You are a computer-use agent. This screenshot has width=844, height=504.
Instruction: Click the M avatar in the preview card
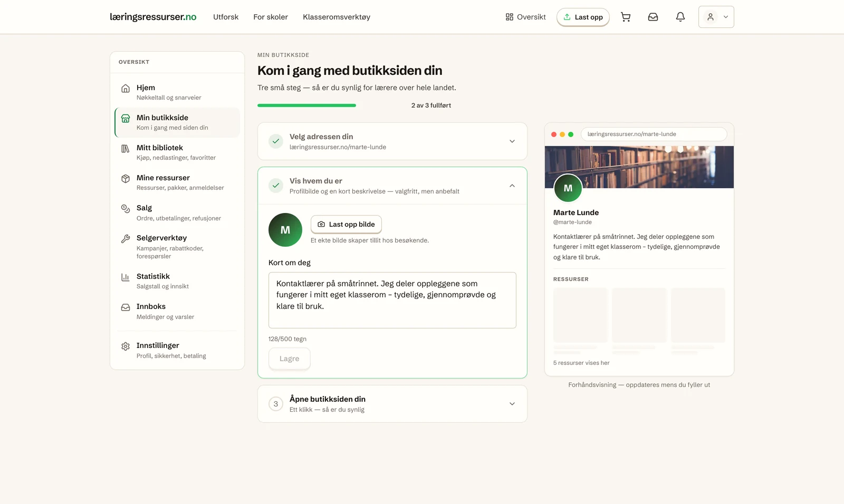[568, 188]
